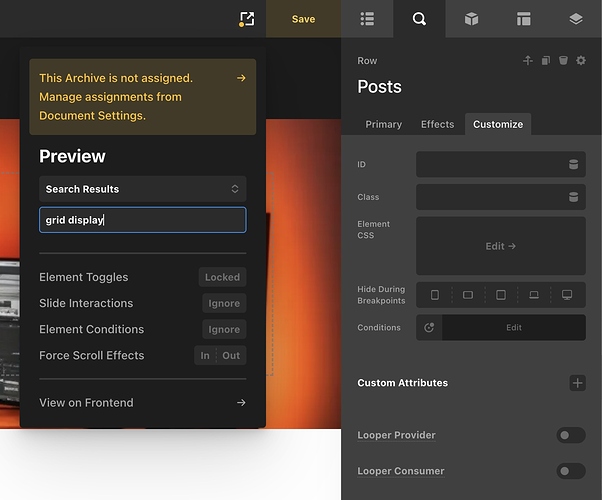
Task: Open the Outline list panel icon
Action: pyautogui.click(x=367, y=19)
